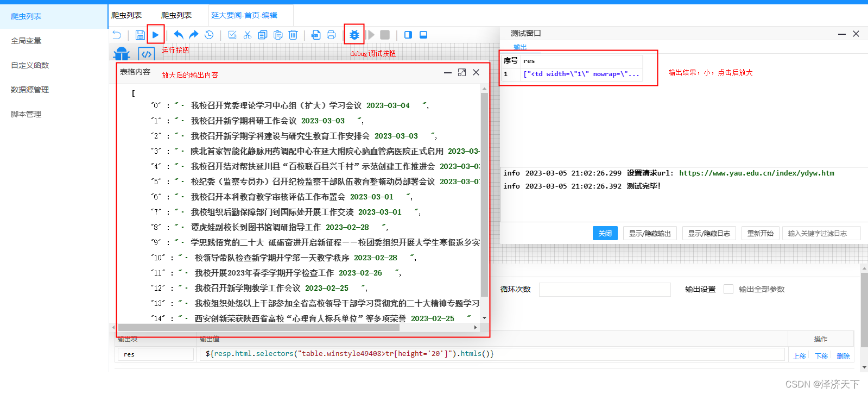Image resolution: width=868 pixels, height=394 pixels.
Task: Run the spider with the play button
Action: click(x=155, y=35)
